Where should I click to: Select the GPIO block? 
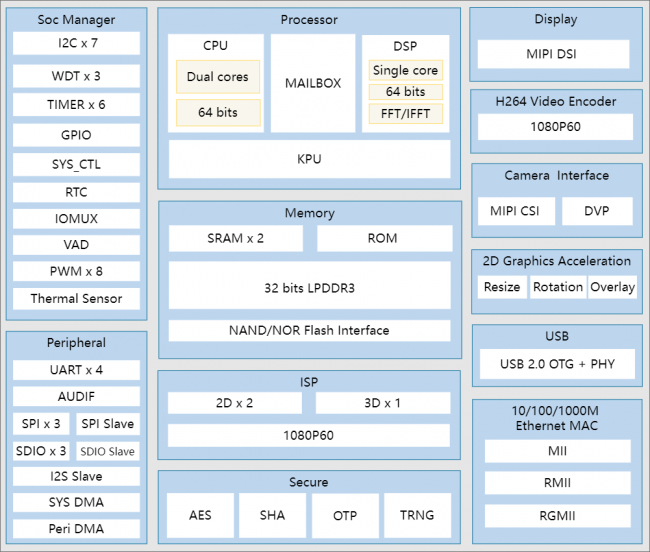click(76, 135)
